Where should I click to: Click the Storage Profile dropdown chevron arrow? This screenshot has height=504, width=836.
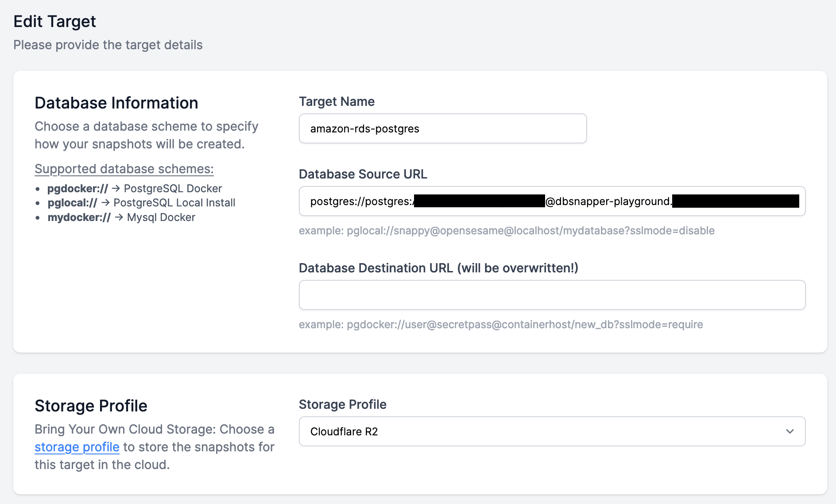(x=790, y=431)
